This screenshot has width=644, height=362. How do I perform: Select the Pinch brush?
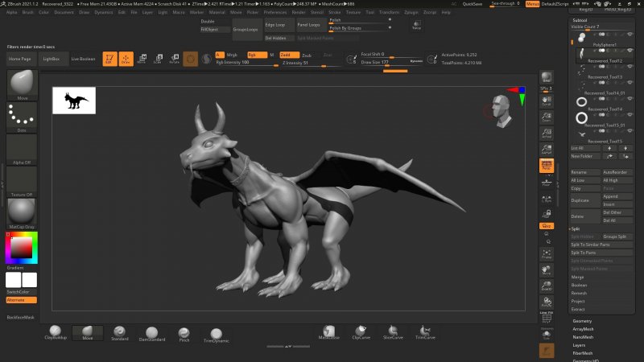click(184, 335)
